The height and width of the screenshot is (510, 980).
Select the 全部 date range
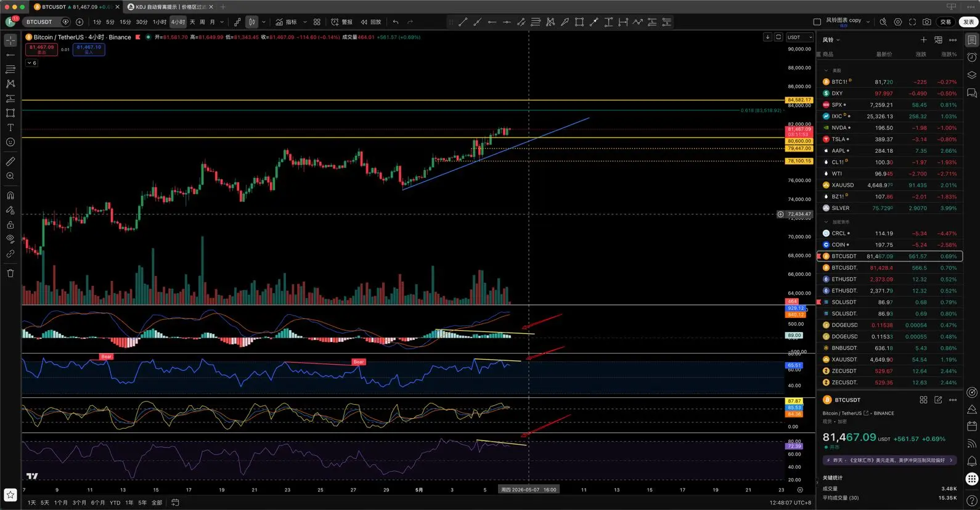click(x=157, y=503)
